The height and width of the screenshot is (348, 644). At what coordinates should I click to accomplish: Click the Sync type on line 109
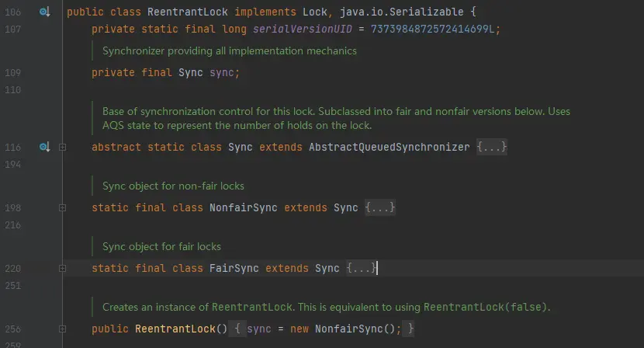[x=191, y=73]
